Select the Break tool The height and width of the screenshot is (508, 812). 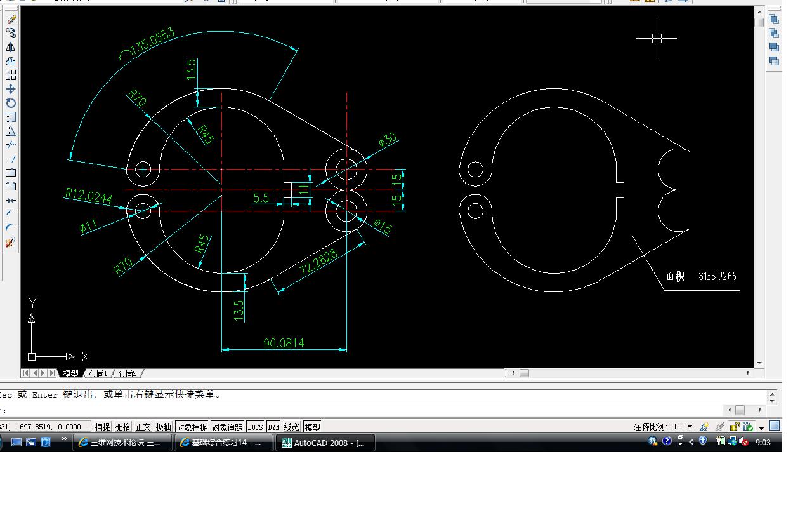(x=11, y=187)
